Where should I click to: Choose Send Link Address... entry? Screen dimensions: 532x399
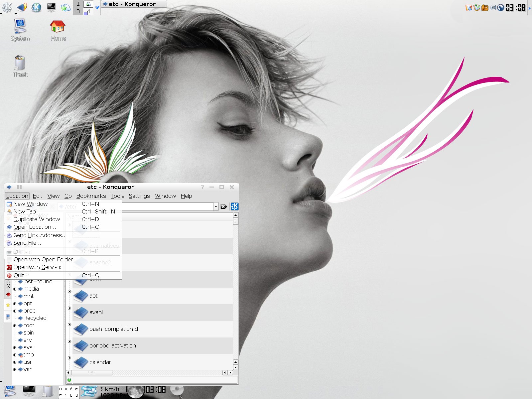point(64,235)
